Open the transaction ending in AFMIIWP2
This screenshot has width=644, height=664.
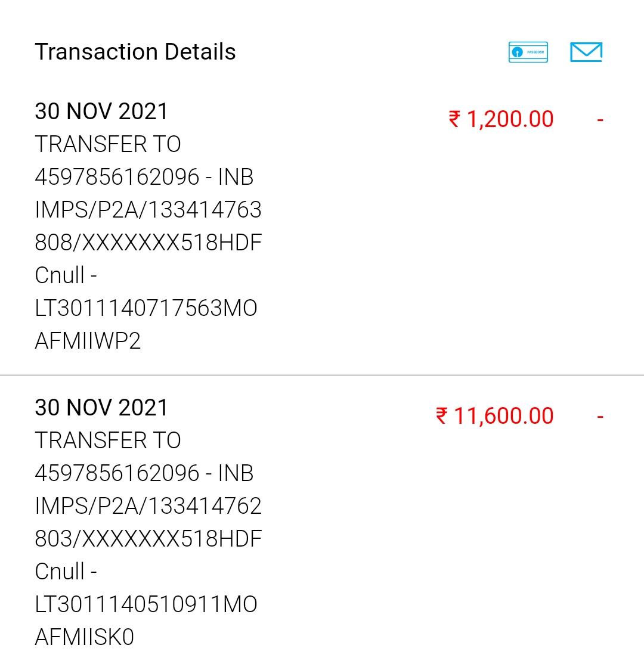(88, 341)
